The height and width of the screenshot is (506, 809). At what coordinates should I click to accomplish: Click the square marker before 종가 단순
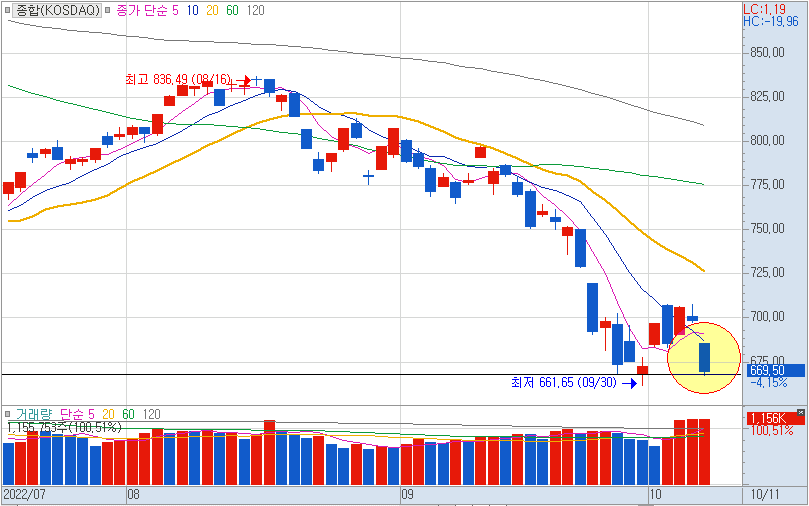point(108,10)
